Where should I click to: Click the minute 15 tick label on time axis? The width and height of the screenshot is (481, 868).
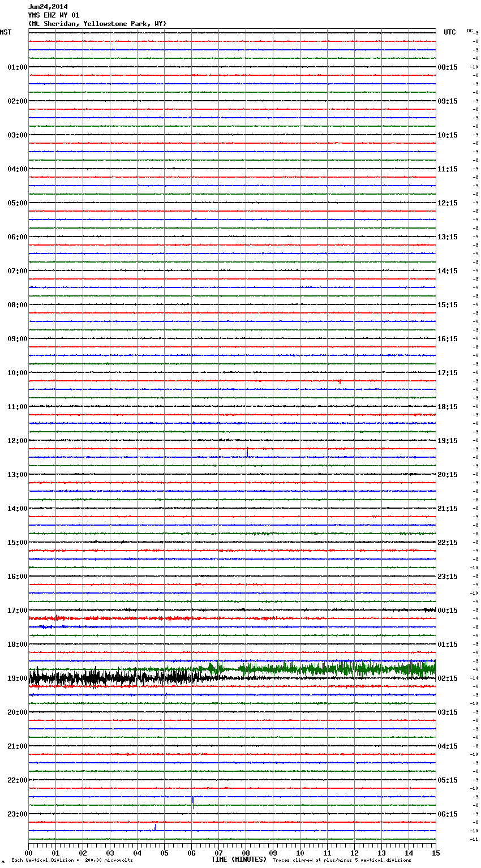[436, 853]
